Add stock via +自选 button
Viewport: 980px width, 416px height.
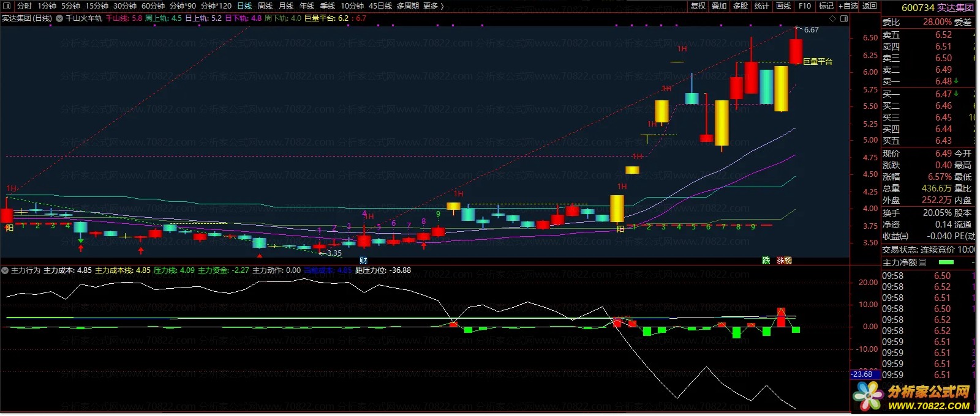(848, 6)
